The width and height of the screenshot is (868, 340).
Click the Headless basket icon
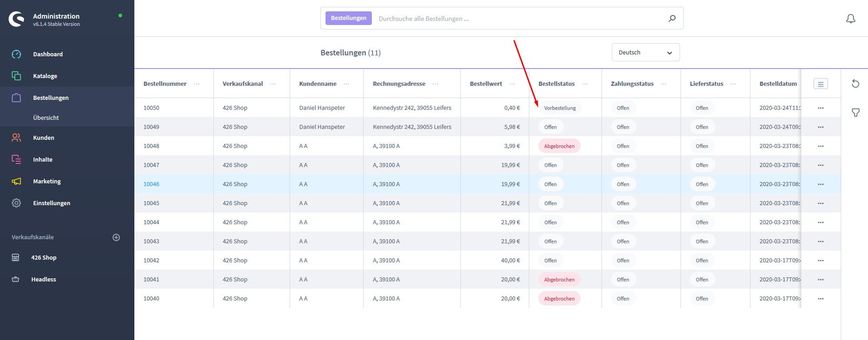[15, 279]
